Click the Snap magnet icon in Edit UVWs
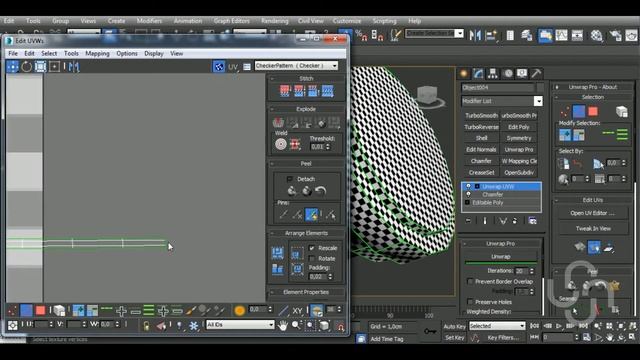 (x=340, y=326)
